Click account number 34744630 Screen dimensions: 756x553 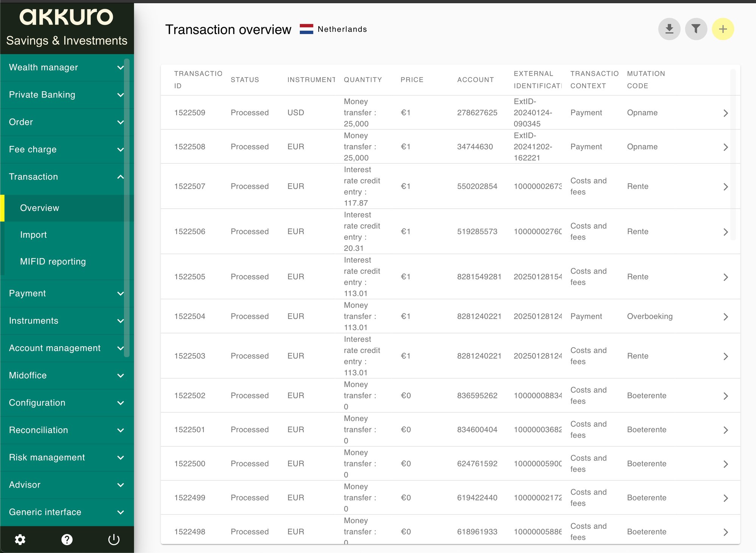[x=475, y=147]
